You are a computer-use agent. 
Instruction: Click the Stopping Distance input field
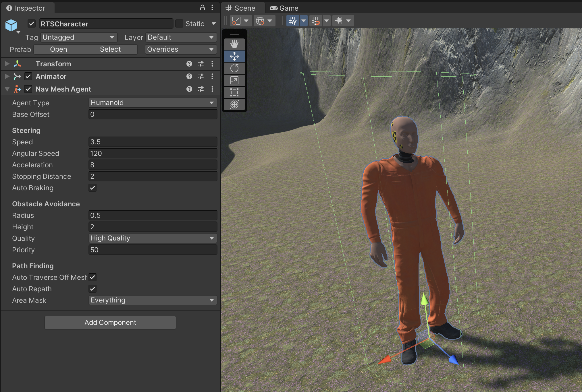point(153,176)
